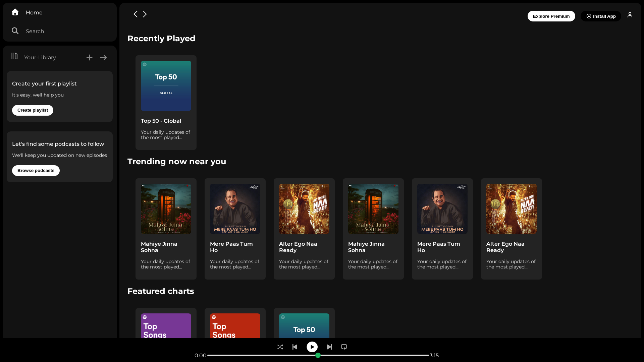Image resolution: width=644 pixels, height=362 pixels.
Task: Skip to the next track
Action: point(329,347)
